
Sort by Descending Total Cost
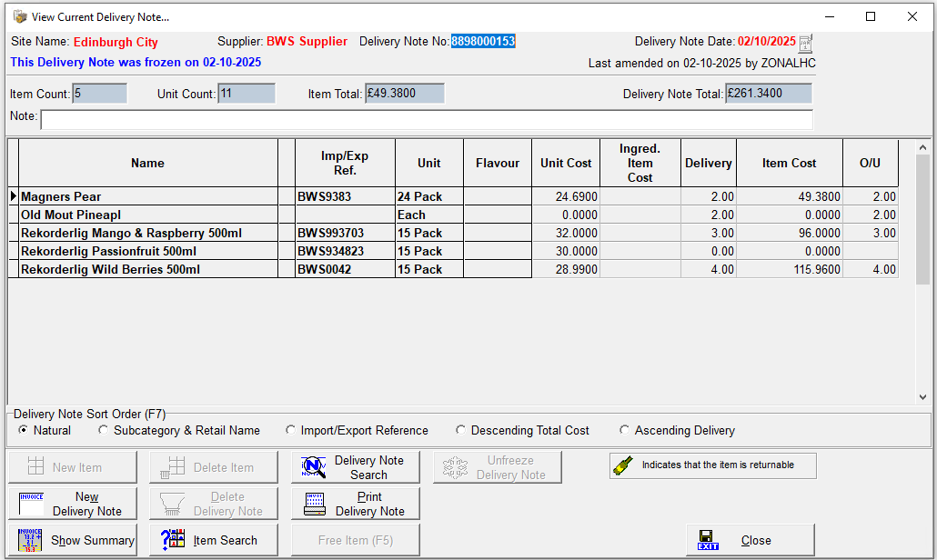click(x=460, y=430)
